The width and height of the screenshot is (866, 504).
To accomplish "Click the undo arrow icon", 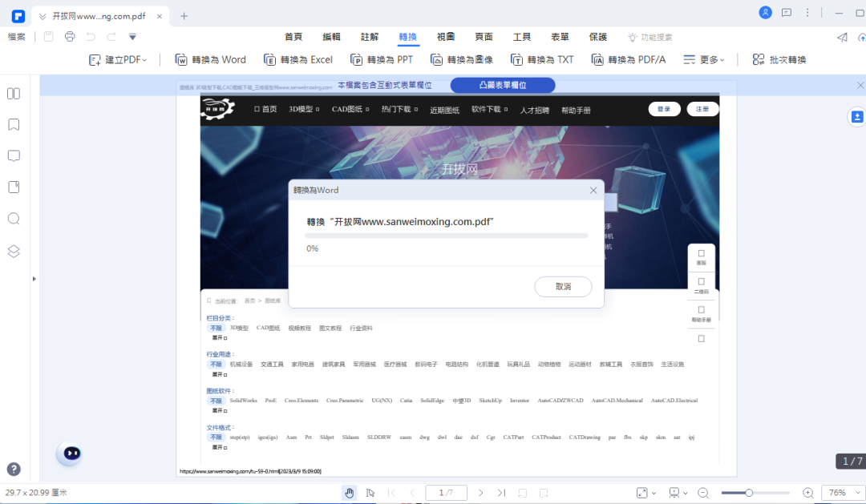I will [91, 36].
